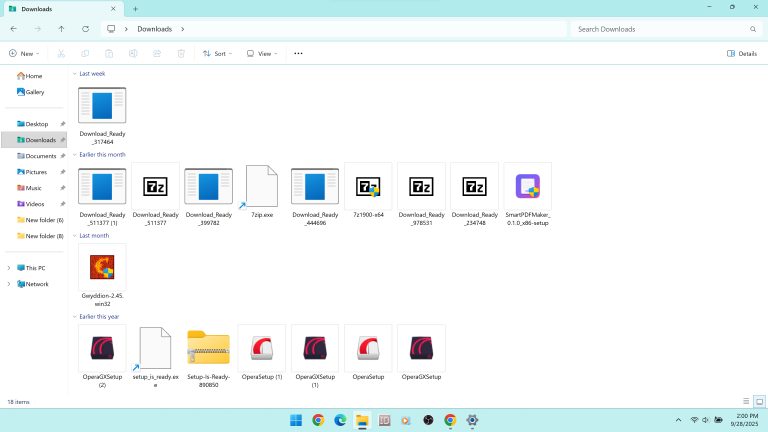Open the Gallery item in sidebar
The image size is (768, 432).
tap(34, 92)
